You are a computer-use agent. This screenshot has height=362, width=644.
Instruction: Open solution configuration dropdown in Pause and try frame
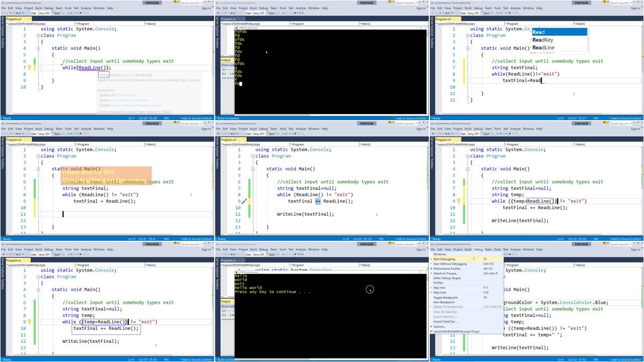34,134
